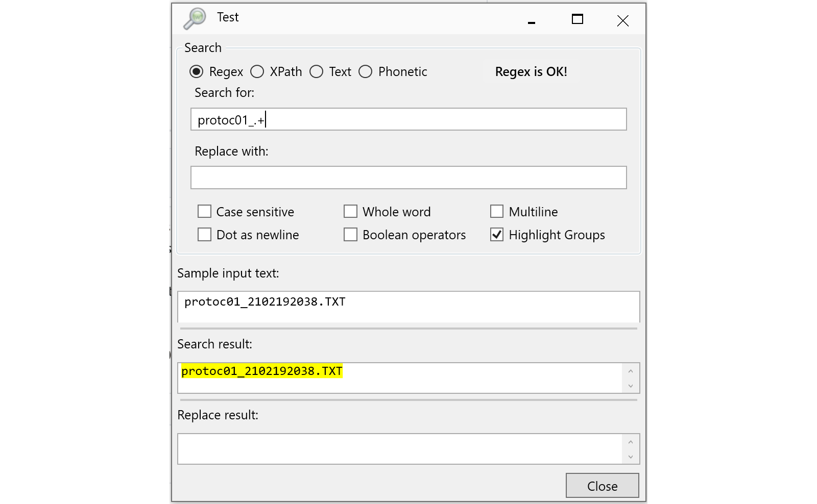Select the highlighted protoc01 match text
Viewport: 817px width, 504px height.
pyautogui.click(x=261, y=371)
